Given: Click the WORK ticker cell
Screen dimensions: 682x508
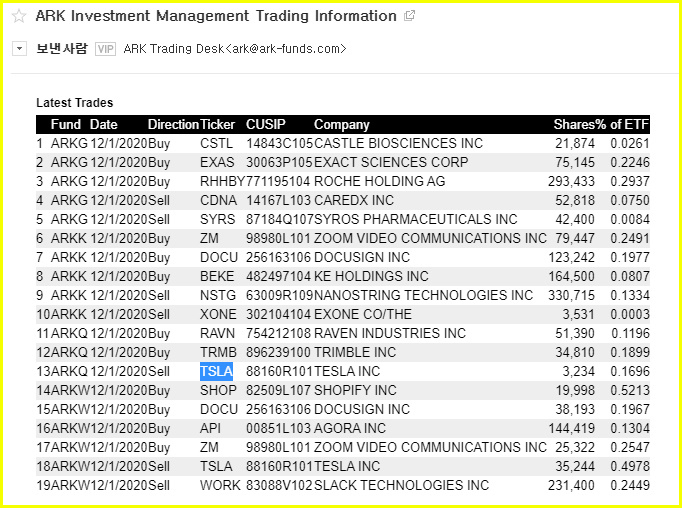Looking at the screenshot, I should (x=220, y=485).
